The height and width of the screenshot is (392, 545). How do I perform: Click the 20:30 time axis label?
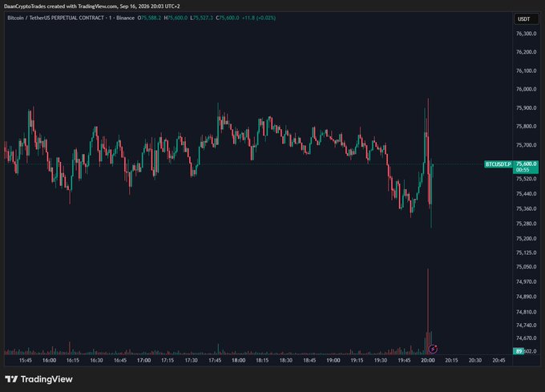coord(475,361)
